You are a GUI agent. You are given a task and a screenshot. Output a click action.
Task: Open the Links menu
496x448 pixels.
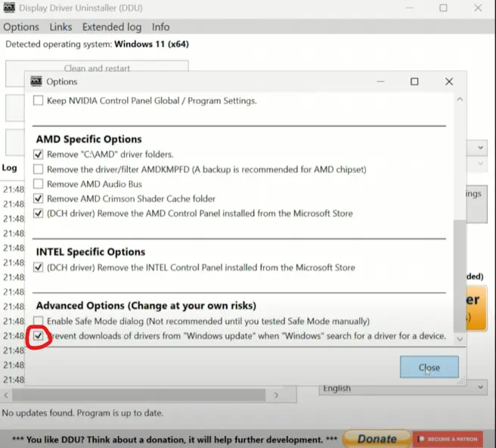pos(60,27)
